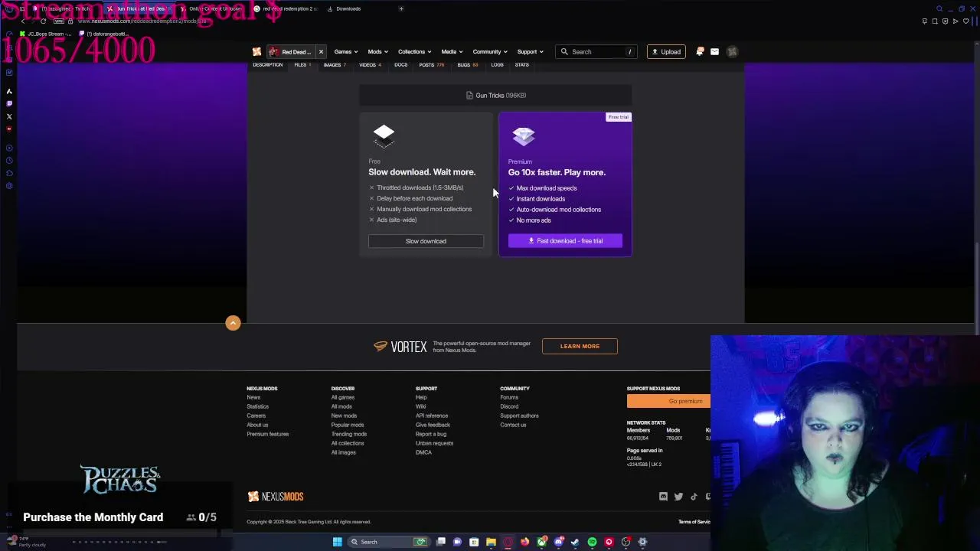Switch to the Description tab
This screenshot has height=551, width=980.
pos(267,65)
